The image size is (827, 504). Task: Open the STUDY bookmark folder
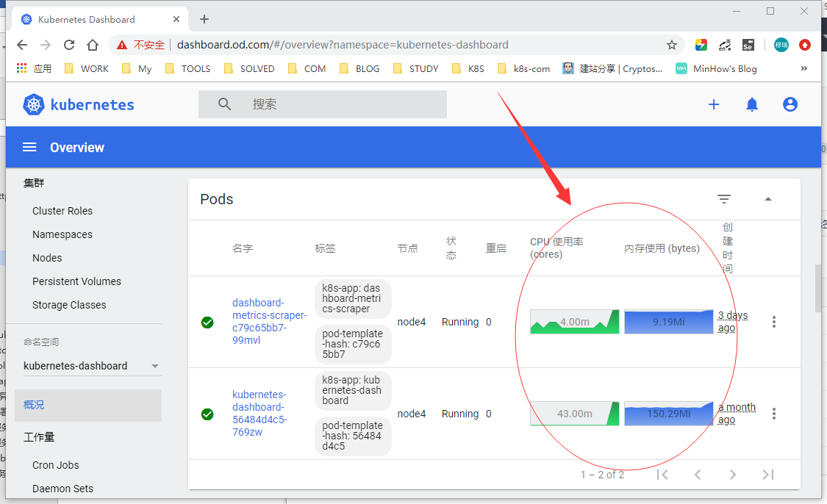click(x=415, y=68)
